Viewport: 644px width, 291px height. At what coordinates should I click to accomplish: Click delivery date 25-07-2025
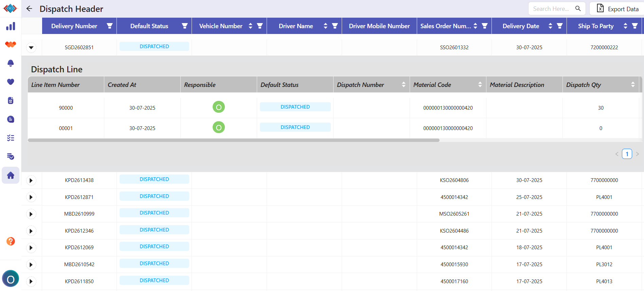[x=529, y=197]
